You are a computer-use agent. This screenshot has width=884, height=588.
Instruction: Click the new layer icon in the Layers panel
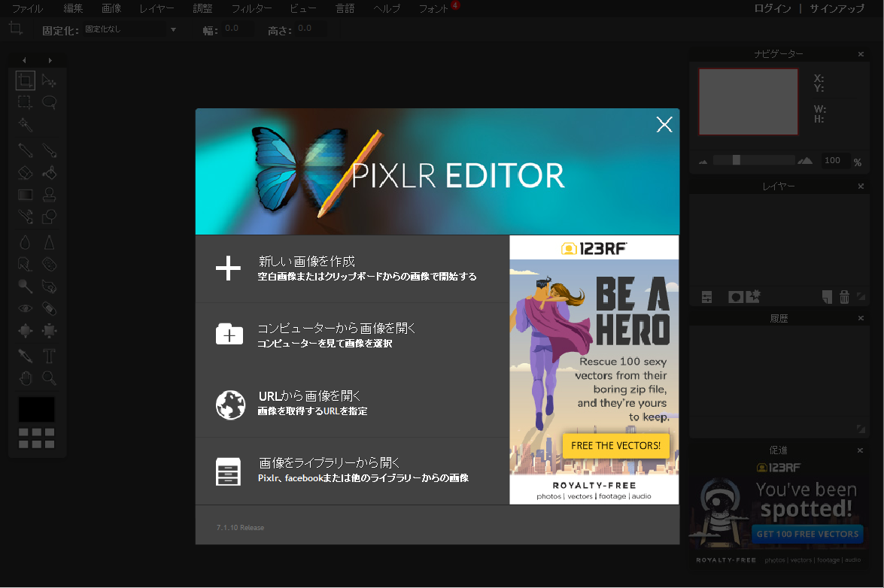[828, 297]
